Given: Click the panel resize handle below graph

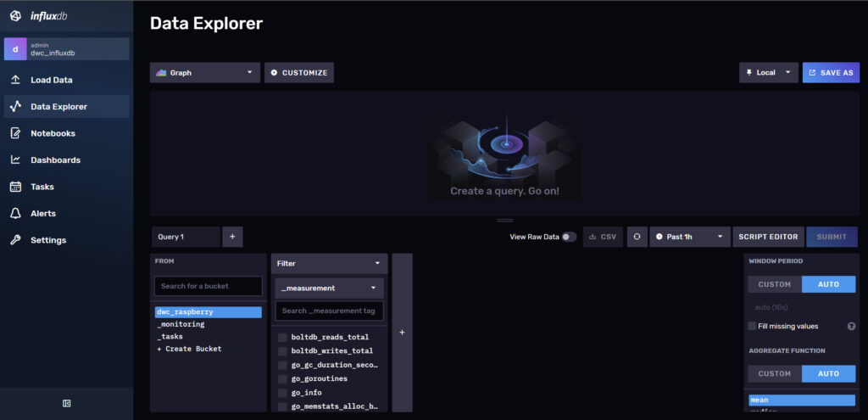Looking at the screenshot, I should click(505, 221).
